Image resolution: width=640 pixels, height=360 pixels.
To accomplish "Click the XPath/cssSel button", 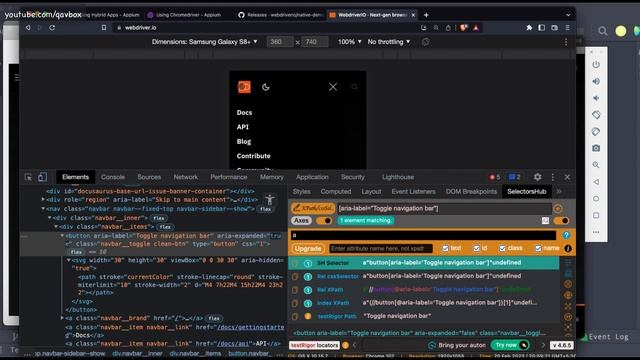I will pos(313,208).
